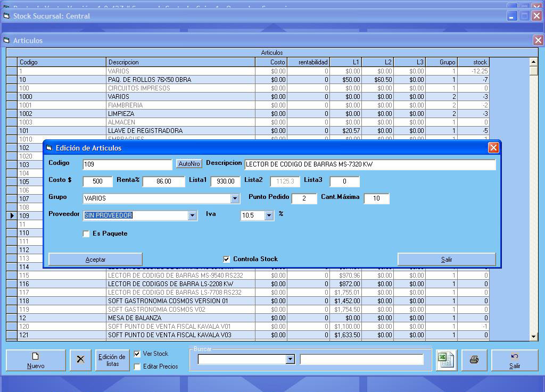Click the AutoNro button
Image resolution: width=545 pixels, height=392 pixels.
(x=189, y=163)
